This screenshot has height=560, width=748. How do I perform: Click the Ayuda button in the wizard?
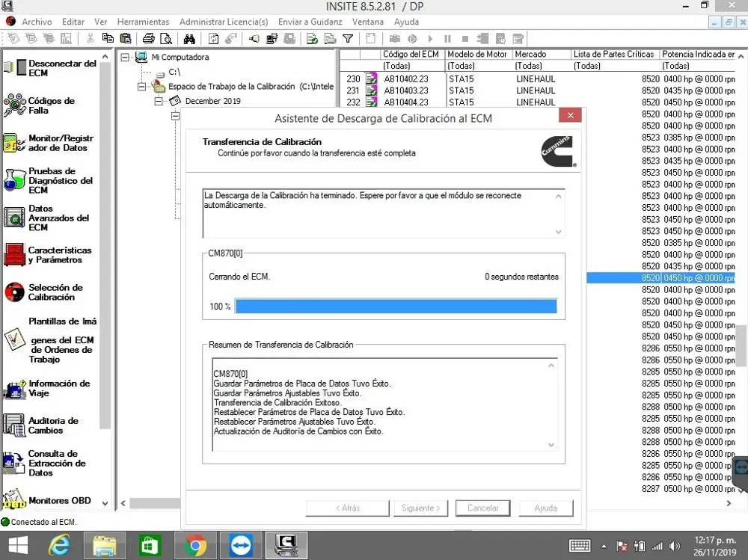pyautogui.click(x=546, y=508)
